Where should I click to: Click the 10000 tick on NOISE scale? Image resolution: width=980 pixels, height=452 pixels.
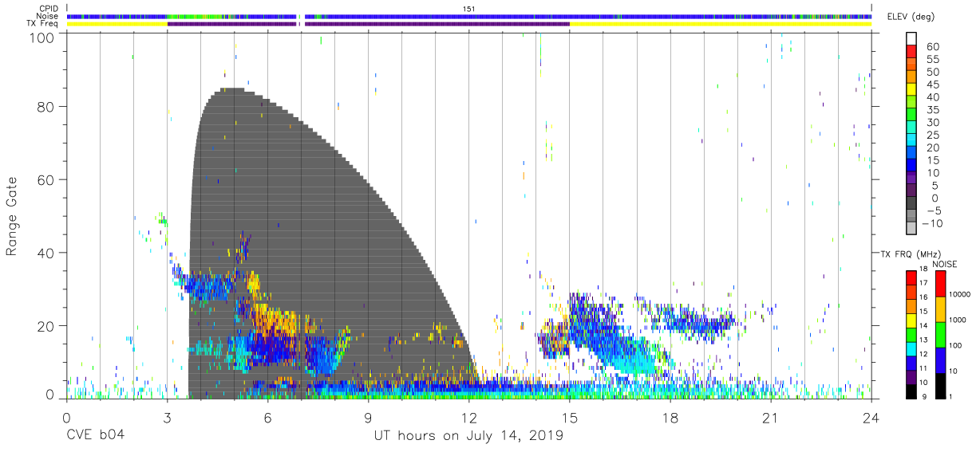tap(960, 295)
